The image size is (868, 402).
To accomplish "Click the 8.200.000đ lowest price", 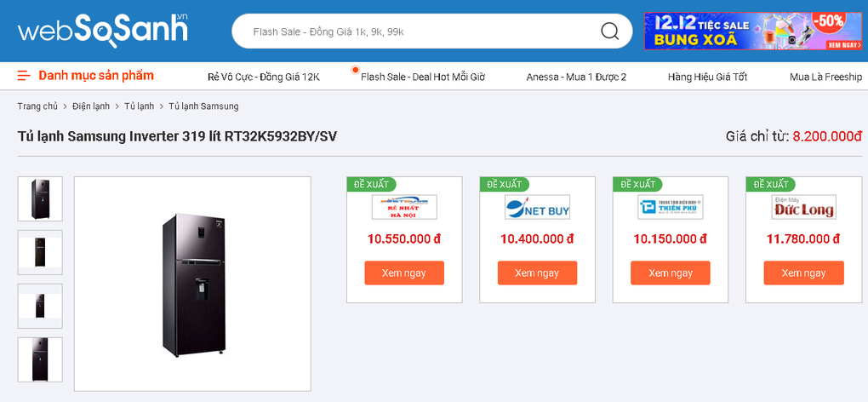I will click(828, 136).
